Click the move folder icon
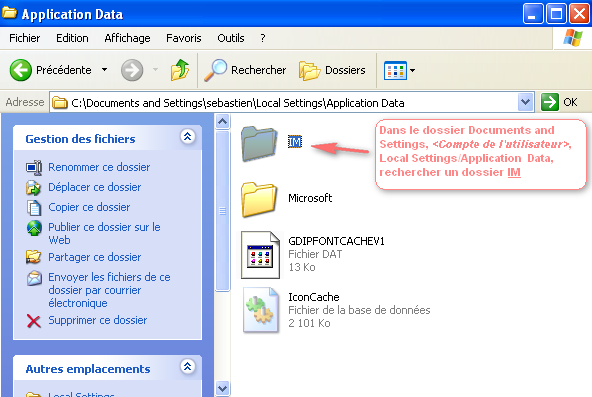Viewport: 592px width, 397px height. coord(34,188)
